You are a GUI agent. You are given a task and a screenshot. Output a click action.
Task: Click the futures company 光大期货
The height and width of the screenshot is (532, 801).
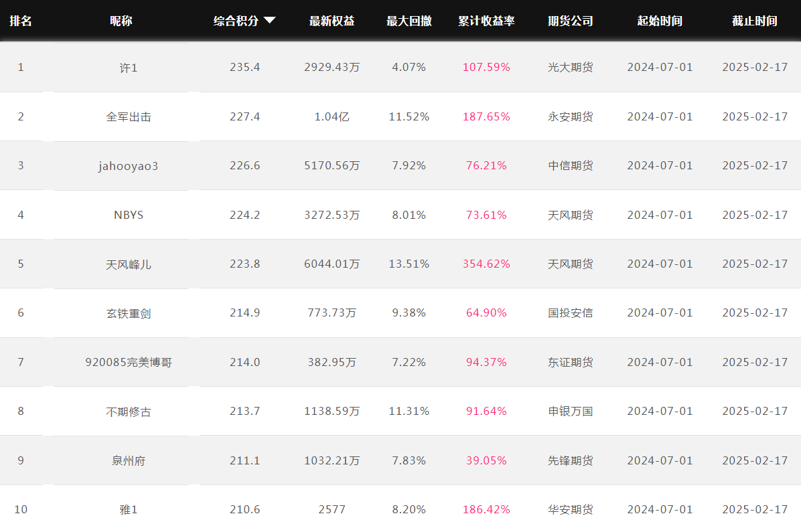pyautogui.click(x=571, y=68)
